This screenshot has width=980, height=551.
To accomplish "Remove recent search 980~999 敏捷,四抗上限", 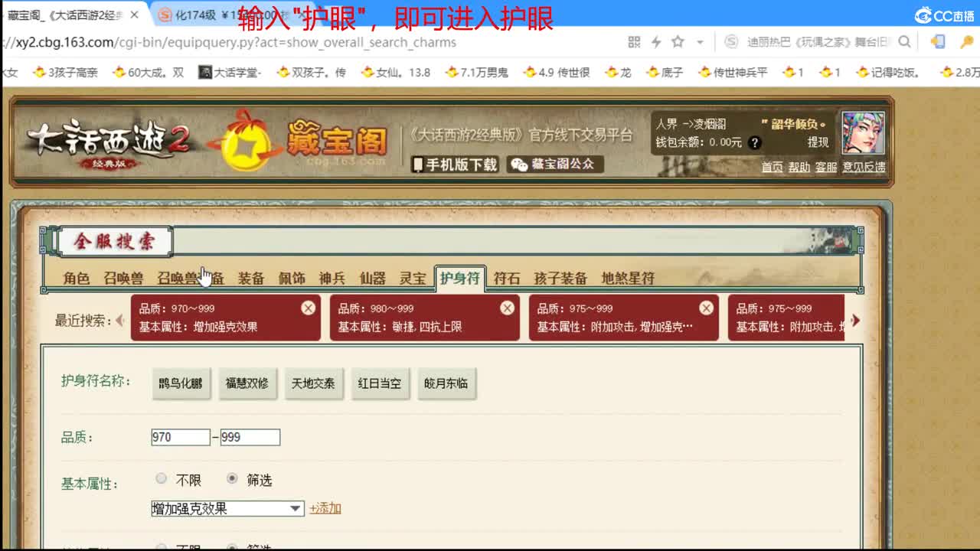I will 507,308.
